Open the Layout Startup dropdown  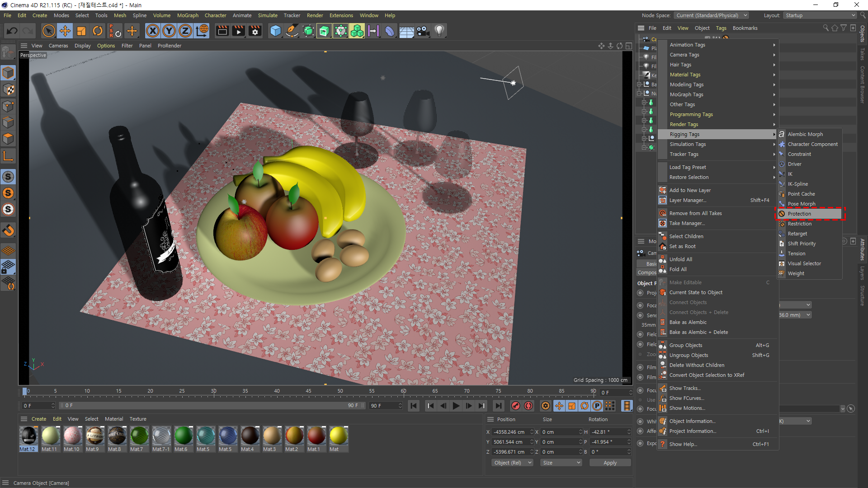tap(820, 15)
